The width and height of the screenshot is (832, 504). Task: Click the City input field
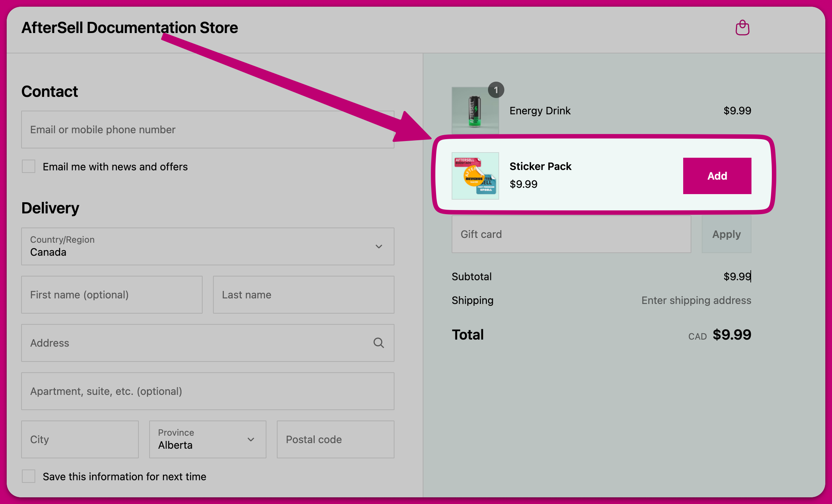click(80, 439)
